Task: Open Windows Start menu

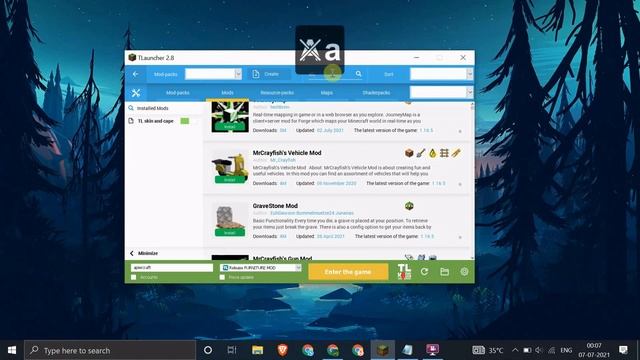Action: (12, 350)
